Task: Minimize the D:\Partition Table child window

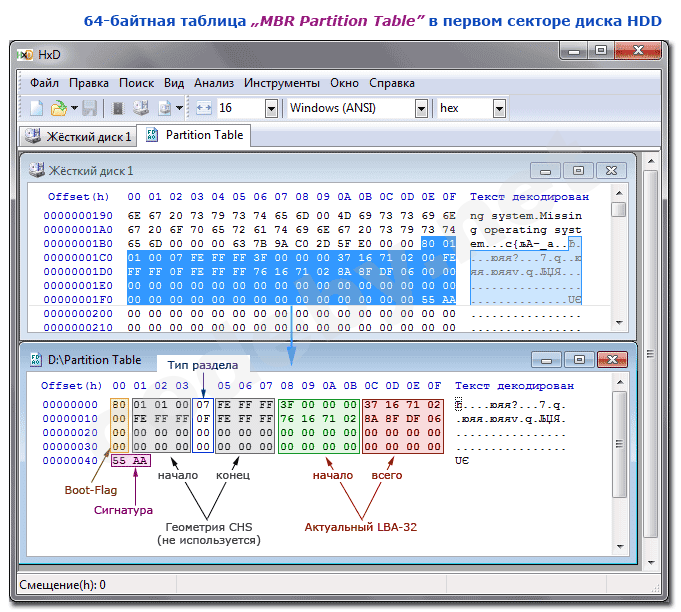Action: 546,359
